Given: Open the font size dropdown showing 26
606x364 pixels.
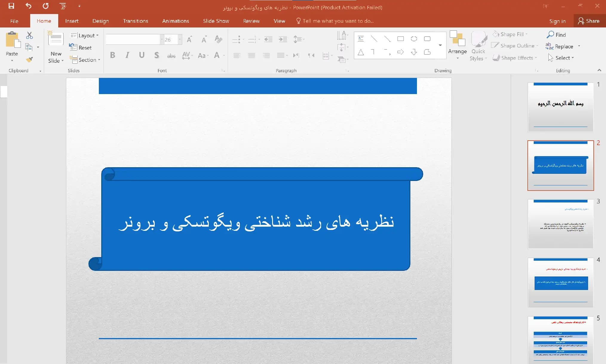Looking at the screenshot, I should point(180,39).
